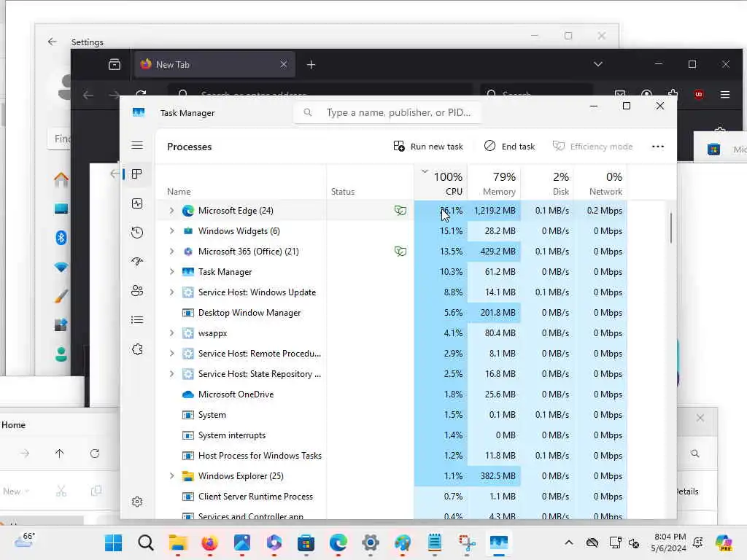Focus the Task Manager search box
The height and width of the screenshot is (560, 747).
click(387, 112)
